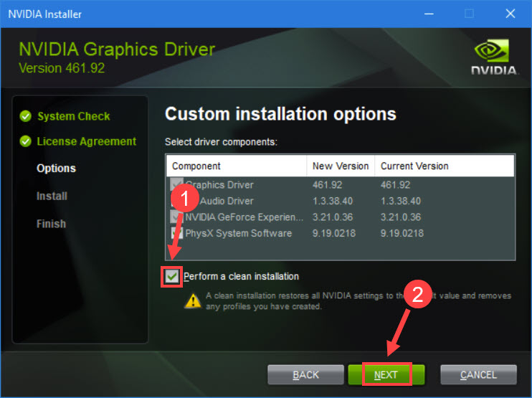Click the Component column header
Screen dimensions: 532x398
237,166
